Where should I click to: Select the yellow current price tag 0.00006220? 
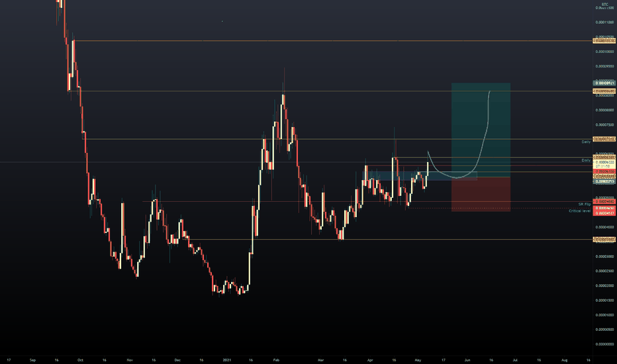(604, 162)
